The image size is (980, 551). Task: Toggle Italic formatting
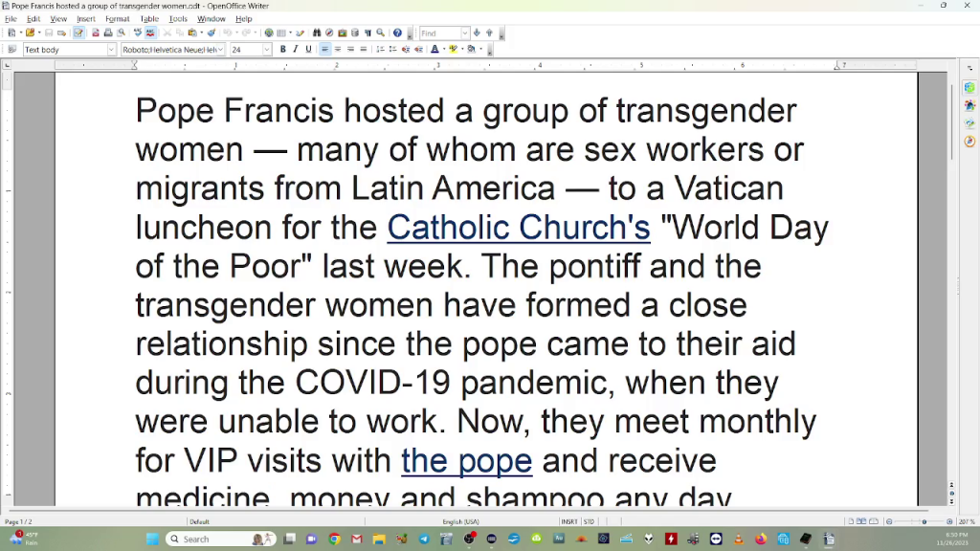tap(296, 50)
